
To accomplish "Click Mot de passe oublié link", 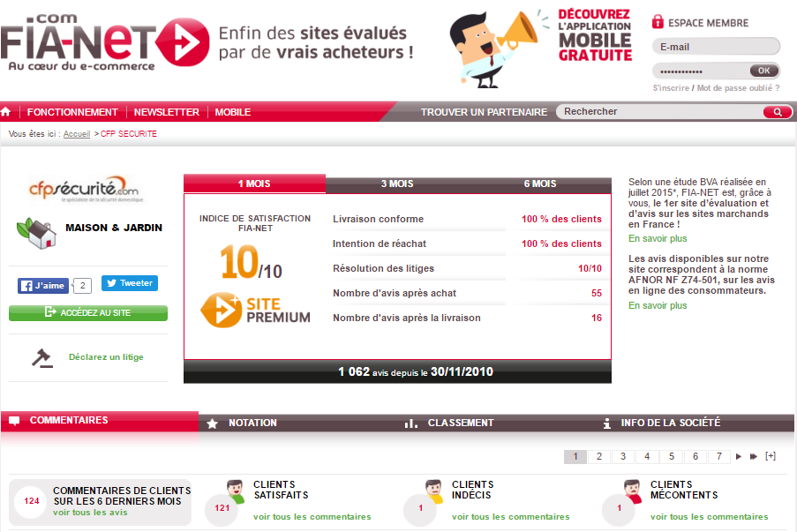I will 738,88.
